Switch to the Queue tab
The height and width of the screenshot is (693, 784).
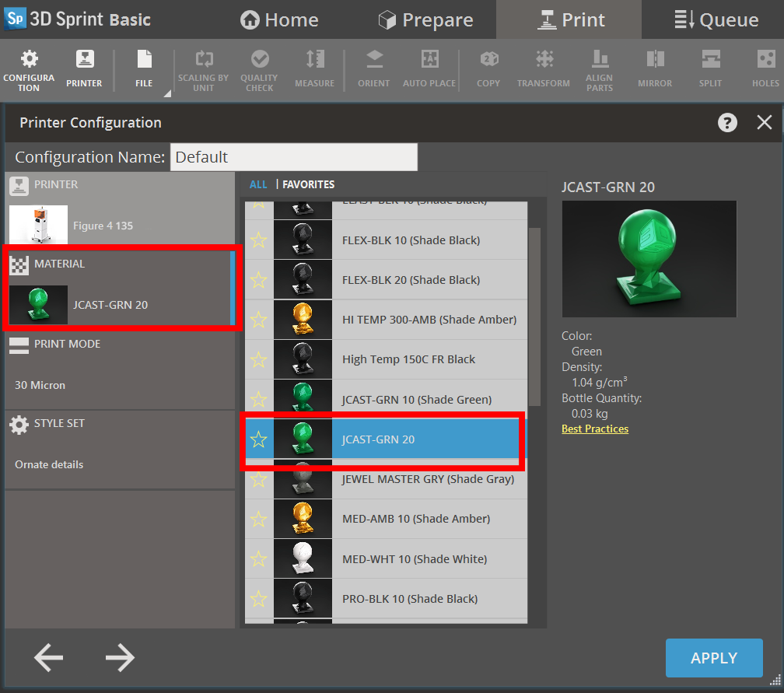tap(716, 19)
